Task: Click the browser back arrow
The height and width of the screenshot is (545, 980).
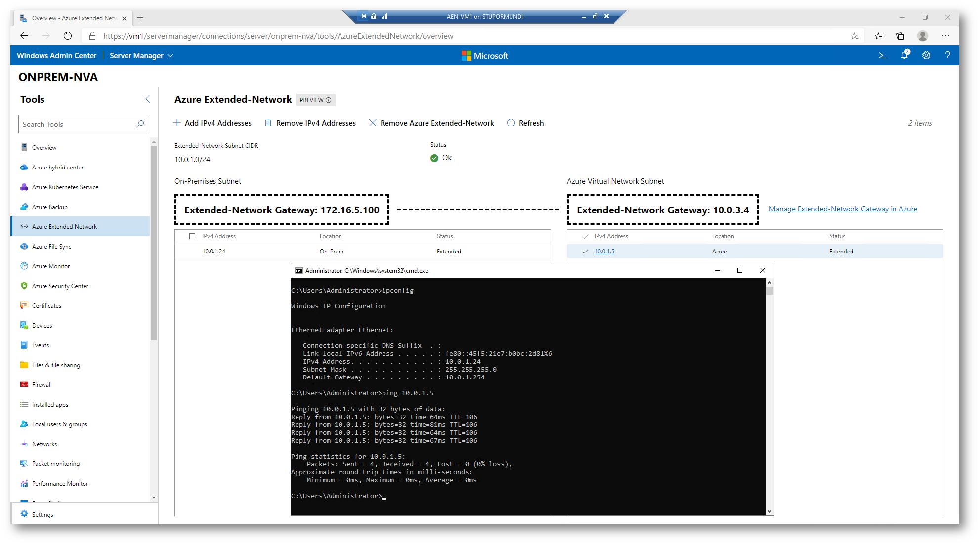Action: click(24, 36)
